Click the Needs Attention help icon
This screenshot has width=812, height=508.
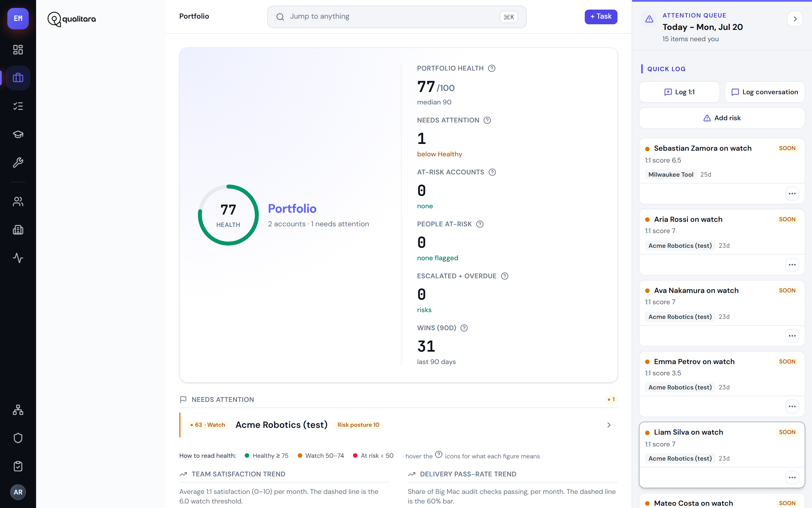[x=487, y=120]
